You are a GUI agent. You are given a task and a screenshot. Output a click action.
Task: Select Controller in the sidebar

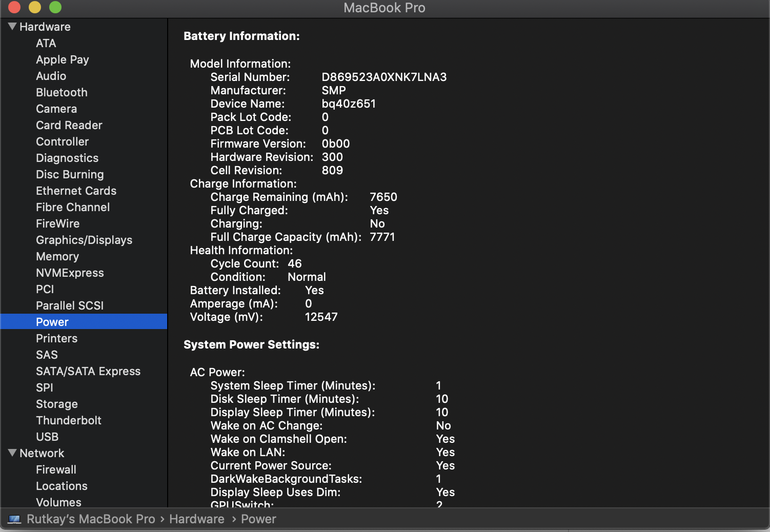(63, 141)
